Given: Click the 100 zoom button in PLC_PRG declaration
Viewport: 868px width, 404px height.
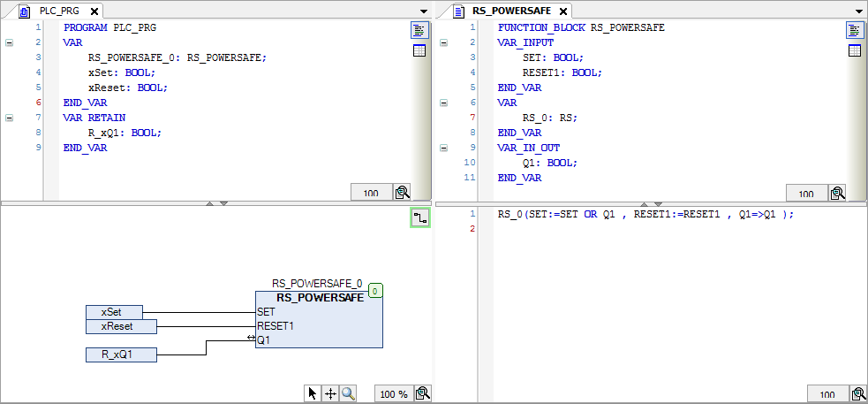Looking at the screenshot, I should (x=371, y=193).
